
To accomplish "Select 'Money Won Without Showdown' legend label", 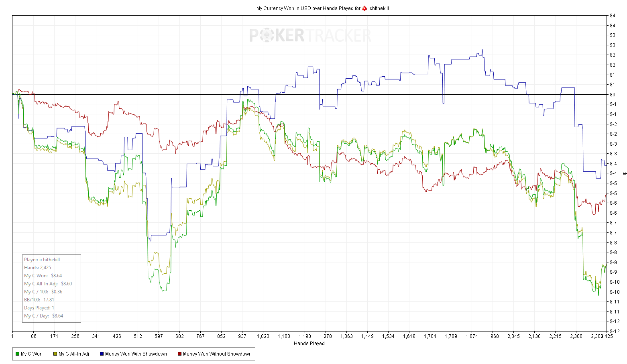I will (217, 354).
